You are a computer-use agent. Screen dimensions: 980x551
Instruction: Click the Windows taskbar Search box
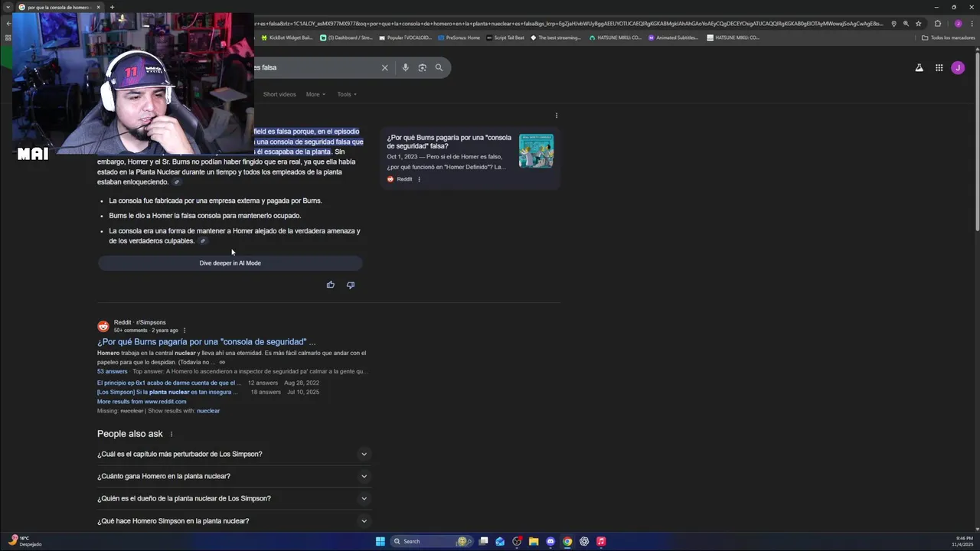(x=432, y=541)
